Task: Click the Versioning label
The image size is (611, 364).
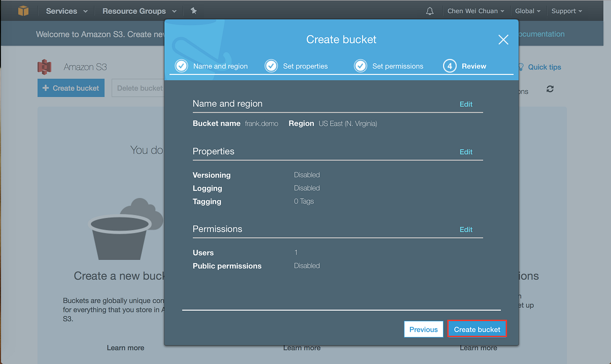Action: [x=212, y=175]
